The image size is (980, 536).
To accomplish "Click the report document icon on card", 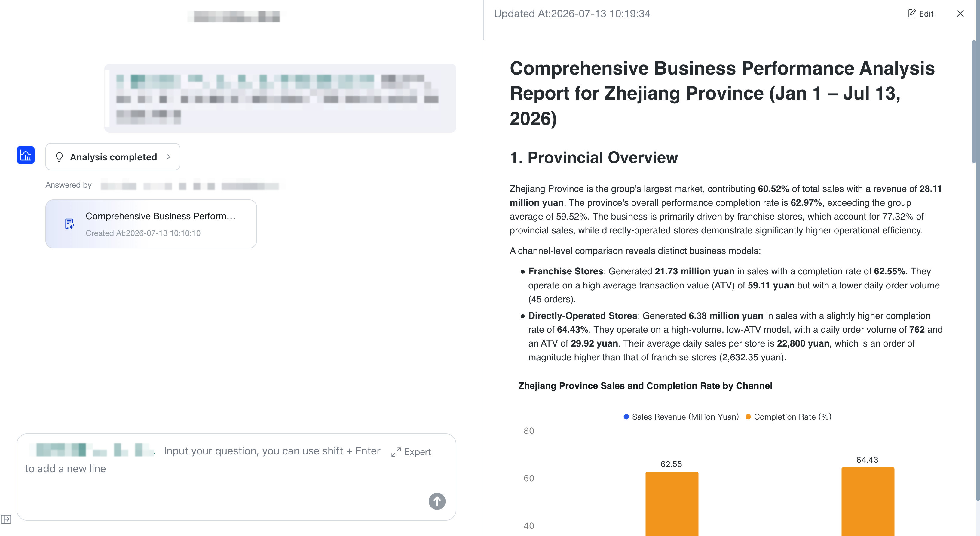I will 69,224.
